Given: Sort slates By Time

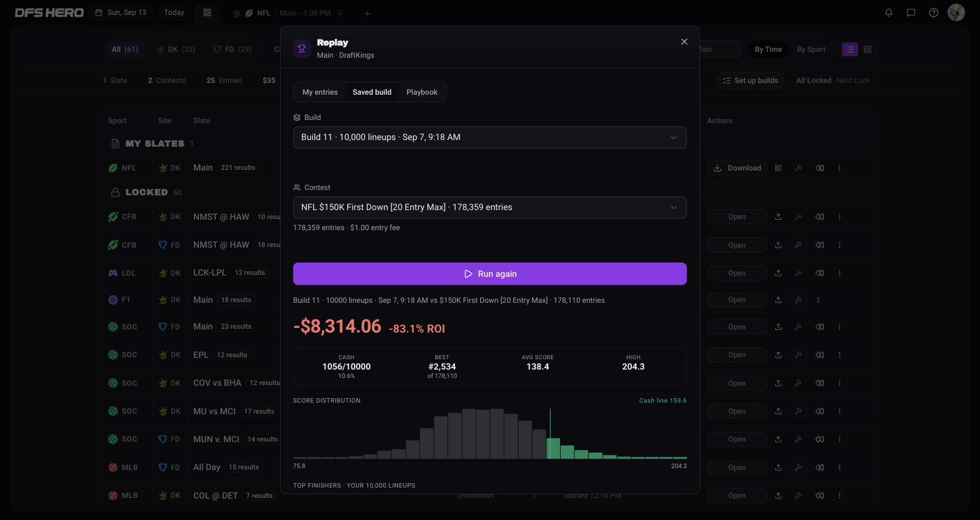Looking at the screenshot, I should (x=768, y=49).
